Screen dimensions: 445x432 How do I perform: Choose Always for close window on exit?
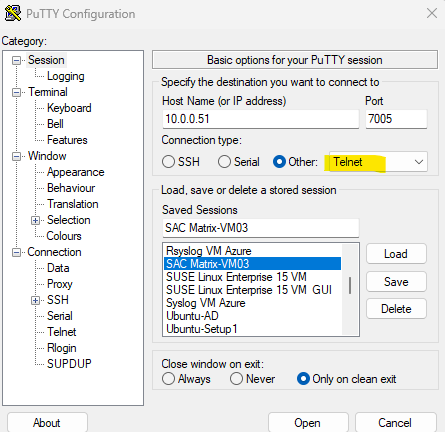click(168, 379)
